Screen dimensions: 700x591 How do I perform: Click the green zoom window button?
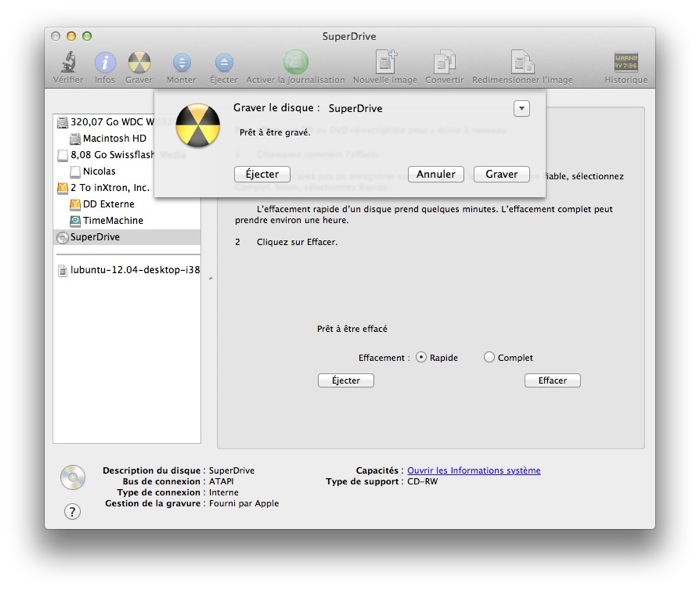(x=87, y=36)
